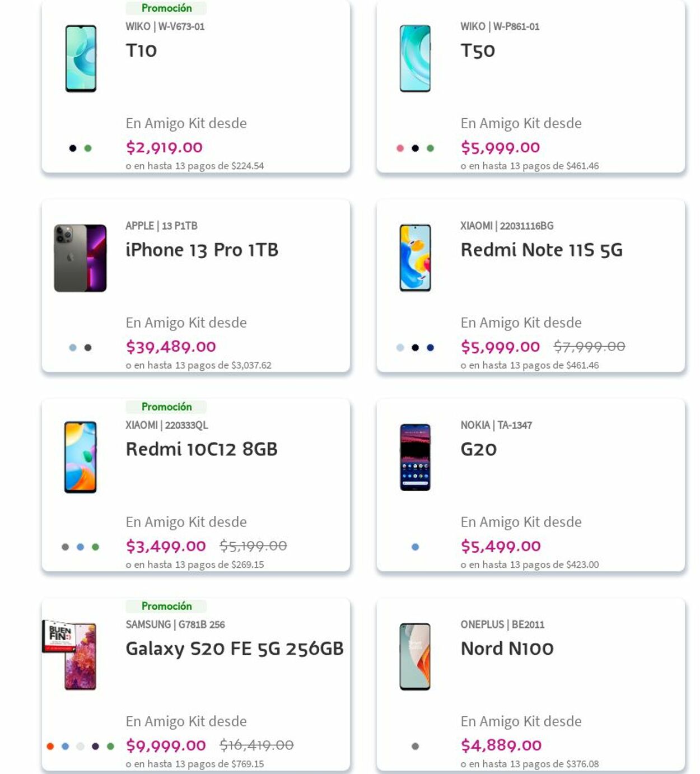Screen dimensions: 700x774
Task: Pick the orange Galaxy S20 FE color
Action: click(x=50, y=746)
